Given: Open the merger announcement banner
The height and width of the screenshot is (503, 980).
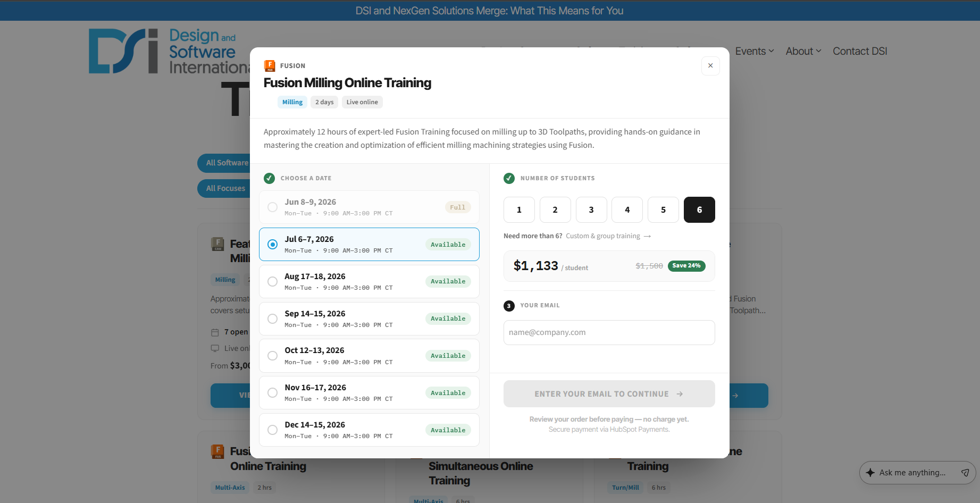Looking at the screenshot, I should pos(490,11).
